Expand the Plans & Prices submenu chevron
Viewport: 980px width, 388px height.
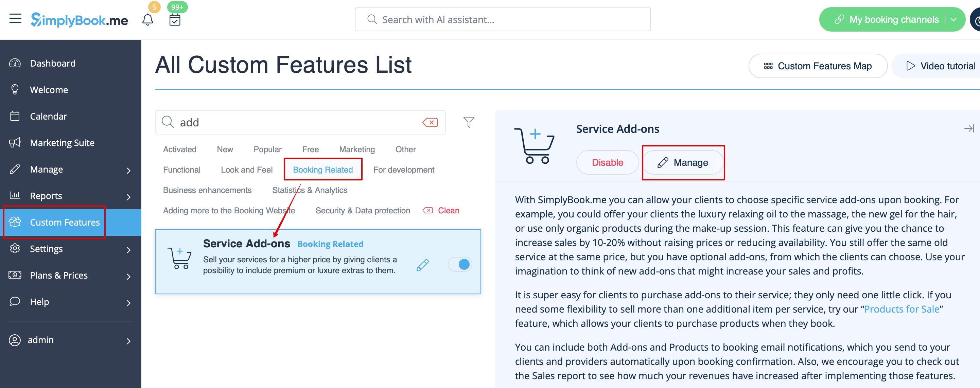point(128,277)
